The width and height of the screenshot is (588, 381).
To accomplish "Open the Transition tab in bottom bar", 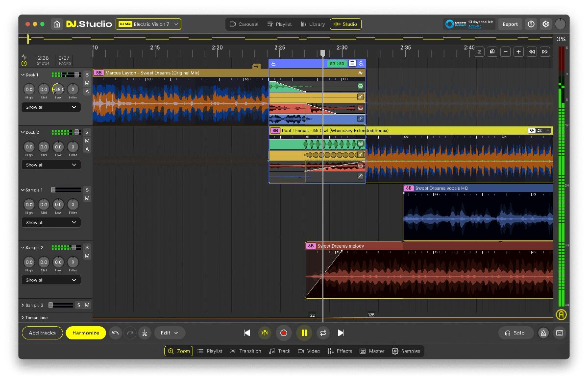I will click(245, 351).
